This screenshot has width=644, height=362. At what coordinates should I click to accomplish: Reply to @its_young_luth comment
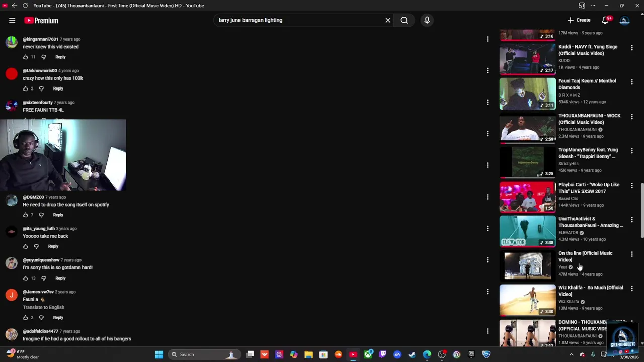pyautogui.click(x=53, y=246)
